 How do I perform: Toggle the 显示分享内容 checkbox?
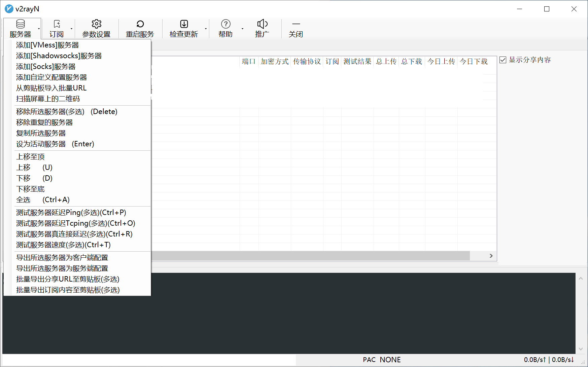pos(503,60)
